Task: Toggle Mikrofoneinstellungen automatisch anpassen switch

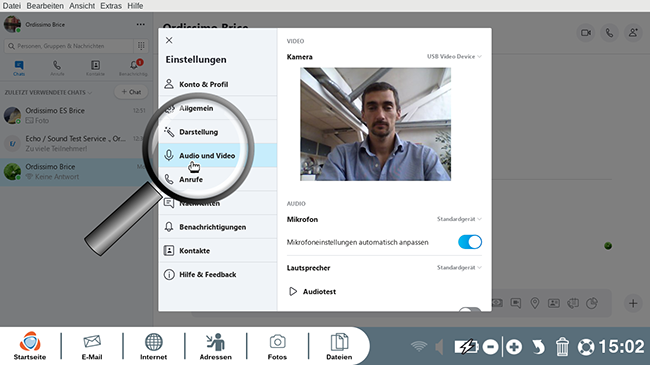Action: pyautogui.click(x=470, y=242)
